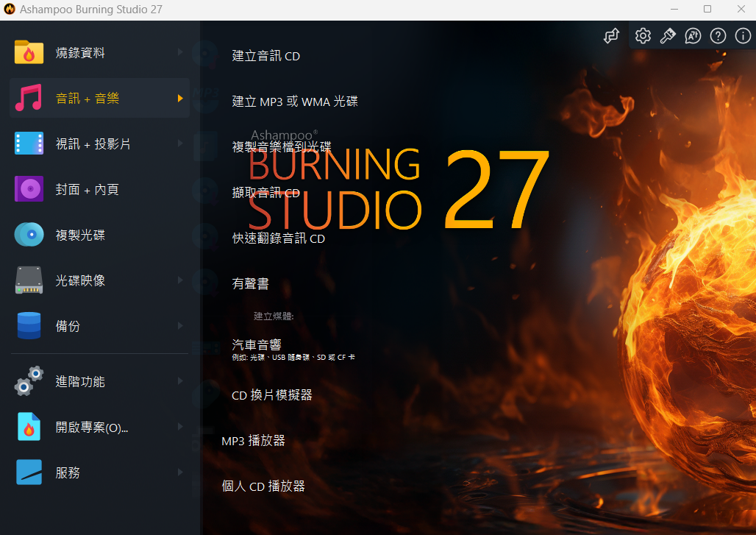The width and height of the screenshot is (756, 535).
Task: Click the 複製光碟 blue discs icon
Action: coord(29,235)
